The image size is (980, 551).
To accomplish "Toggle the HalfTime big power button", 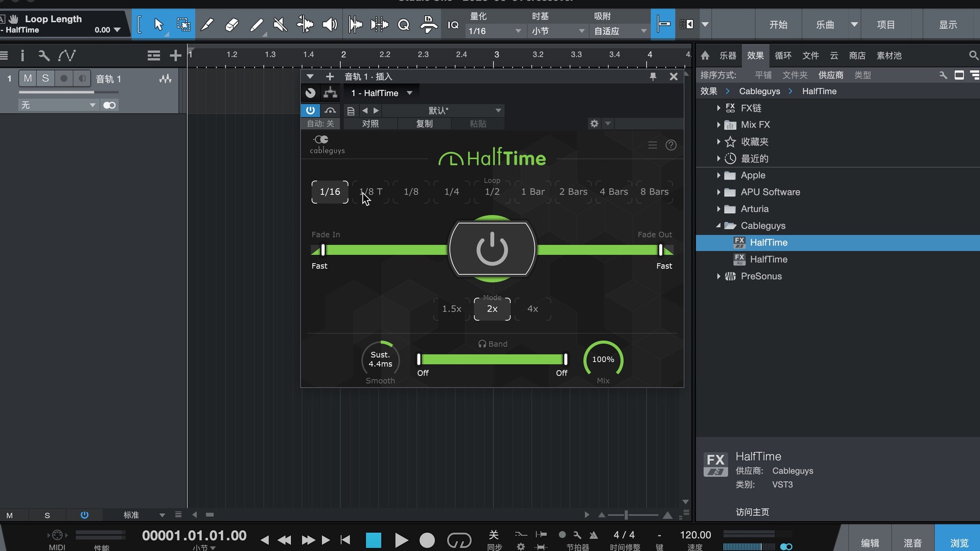I will 492,249.
